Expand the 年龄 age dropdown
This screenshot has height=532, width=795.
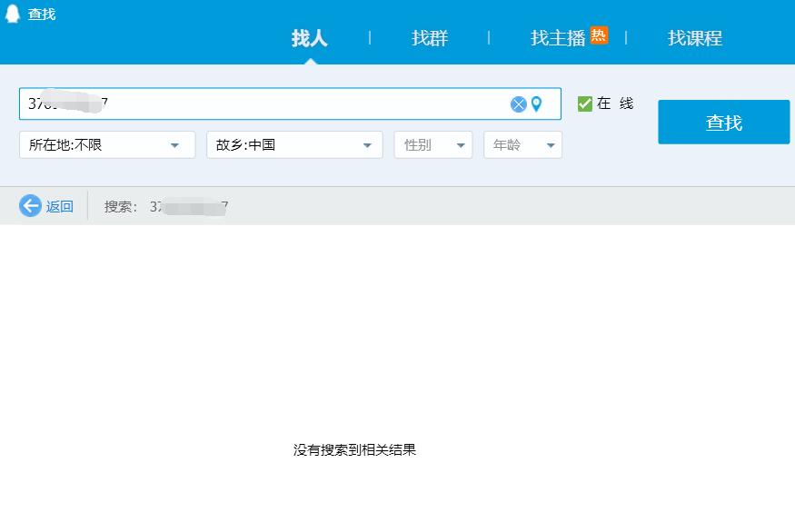(x=522, y=145)
